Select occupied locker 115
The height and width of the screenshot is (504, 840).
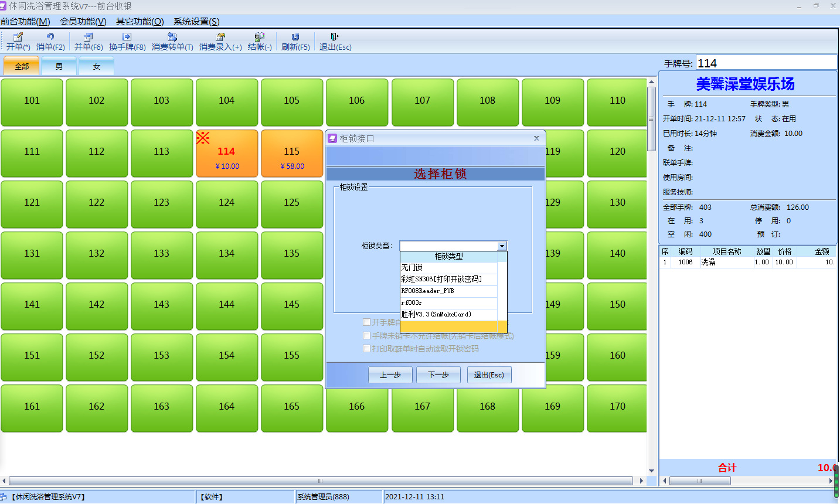pyautogui.click(x=292, y=154)
